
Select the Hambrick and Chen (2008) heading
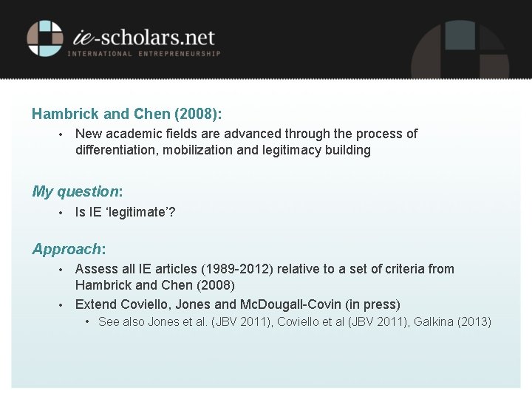click(x=126, y=114)
